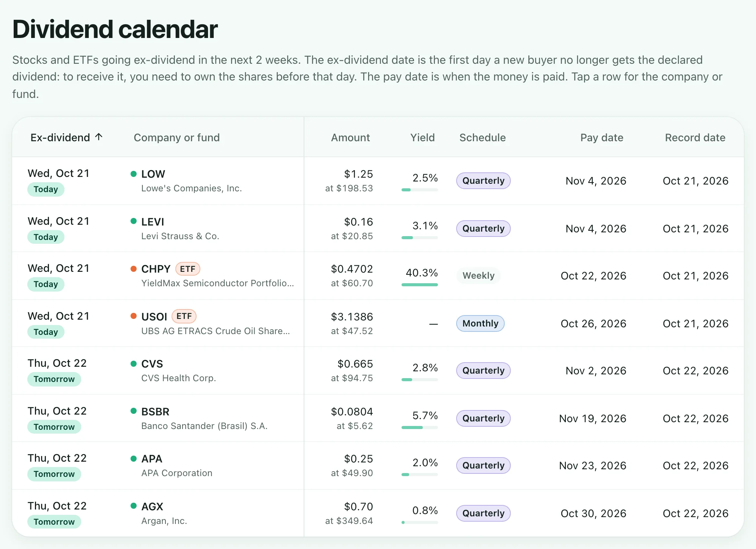
Task: Open the LOW ticker row
Action: (378, 181)
